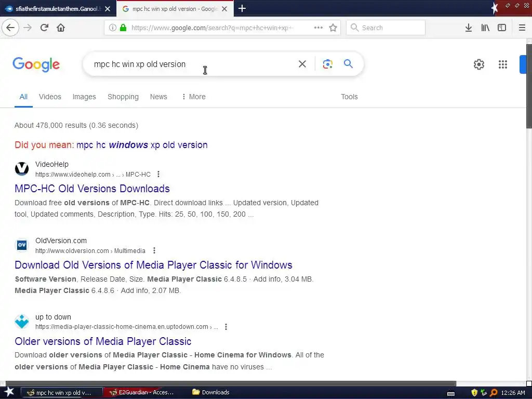The image size is (532, 399).
Task: Close the mpc hc Google search tab
Action: 224,9
